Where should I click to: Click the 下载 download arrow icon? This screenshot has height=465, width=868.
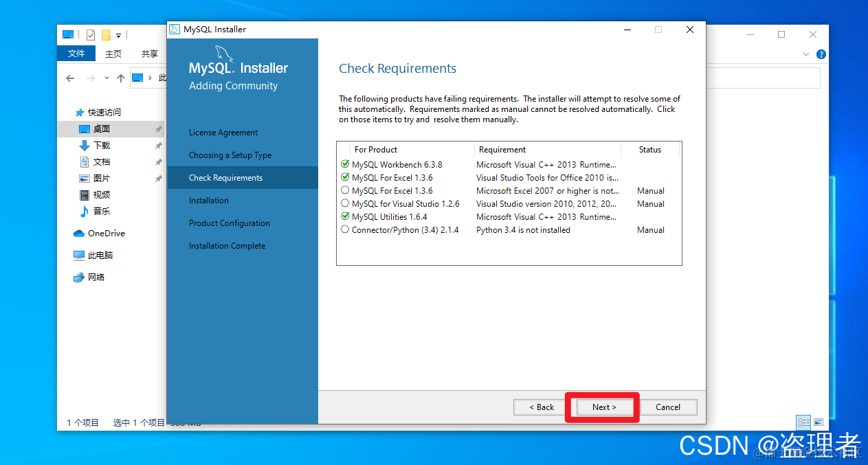click(x=85, y=146)
